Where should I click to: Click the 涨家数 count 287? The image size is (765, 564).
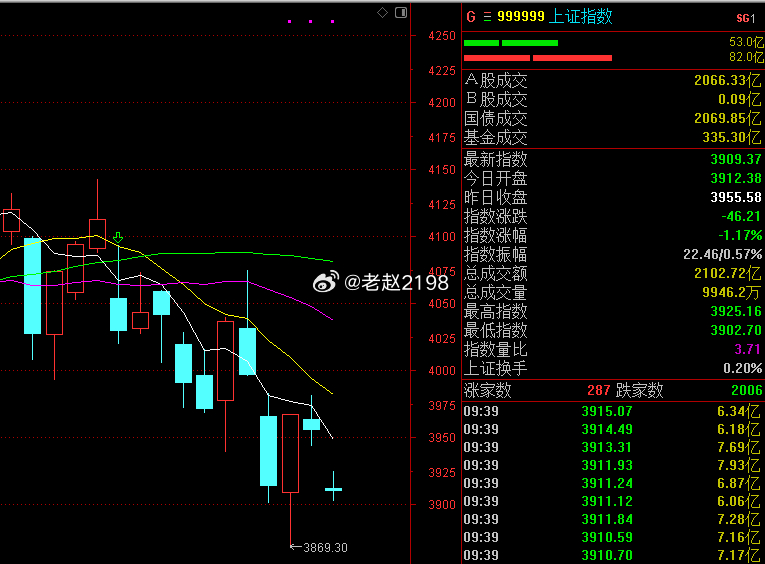(599, 390)
